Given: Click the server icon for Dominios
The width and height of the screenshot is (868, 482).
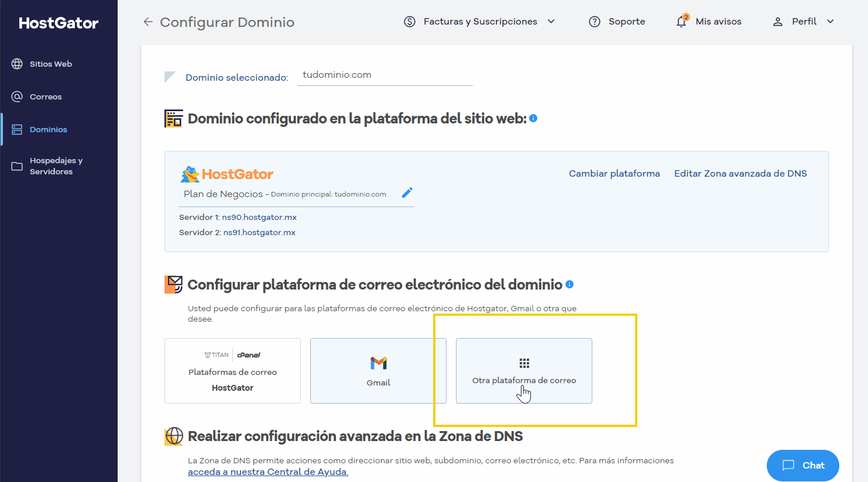Looking at the screenshot, I should coord(17,129).
